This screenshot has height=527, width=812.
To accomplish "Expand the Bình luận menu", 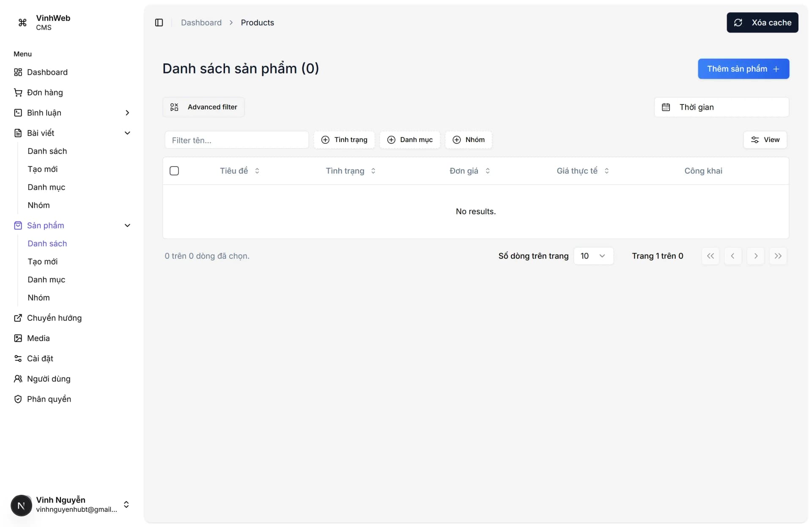I will click(127, 113).
